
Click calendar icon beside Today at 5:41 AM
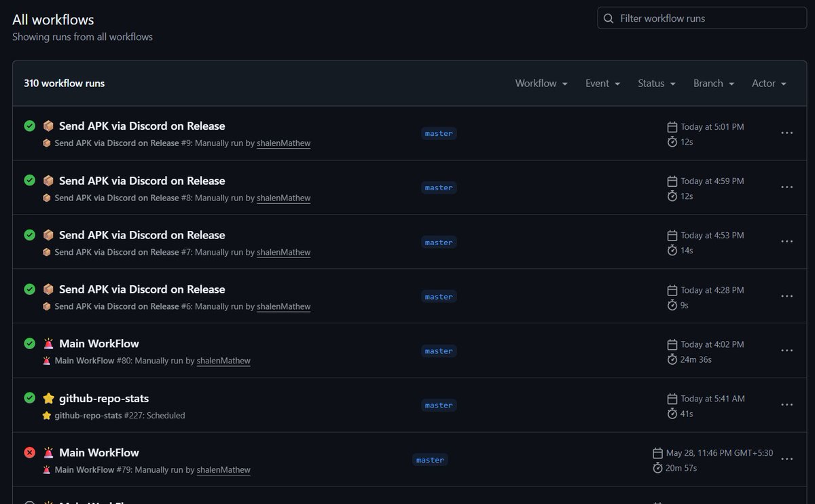click(x=672, y=399)
